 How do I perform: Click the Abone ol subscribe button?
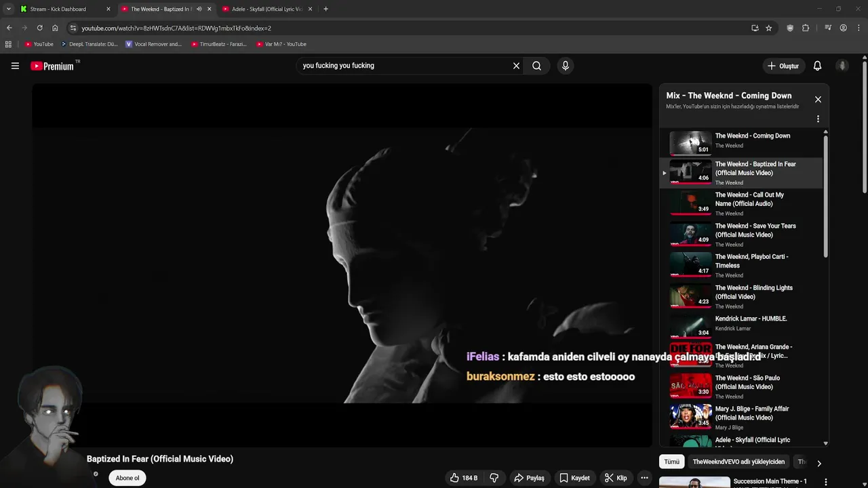[x=127, y=478]
